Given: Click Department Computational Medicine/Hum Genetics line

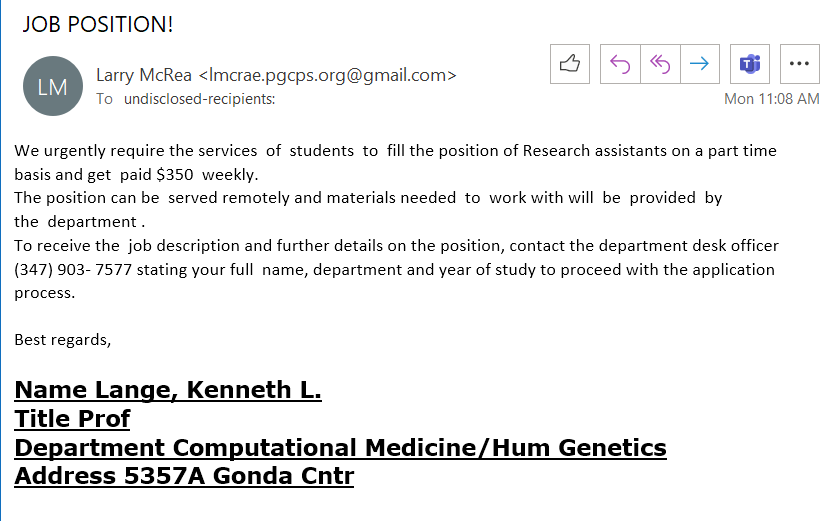Looking at the screenshot, I should tap(340, 447).
